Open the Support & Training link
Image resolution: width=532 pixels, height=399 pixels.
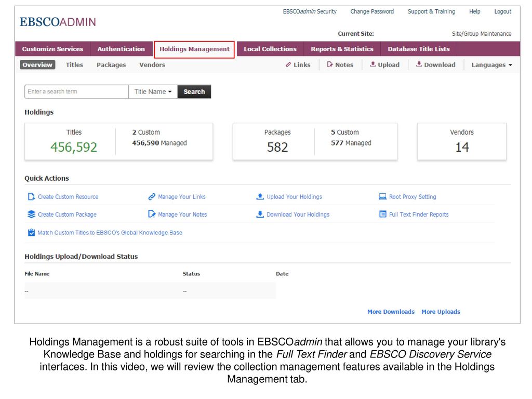[x=431, y=11]
